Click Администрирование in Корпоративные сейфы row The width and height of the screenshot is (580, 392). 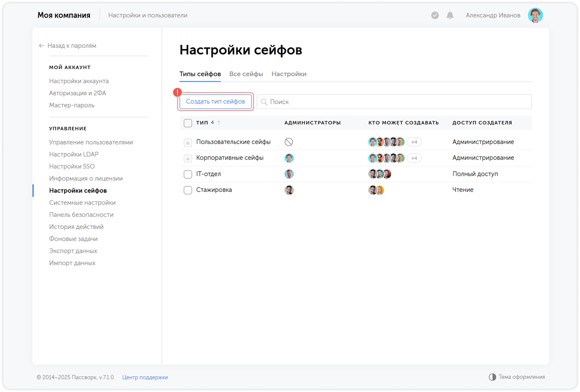(x=483, y=158)
